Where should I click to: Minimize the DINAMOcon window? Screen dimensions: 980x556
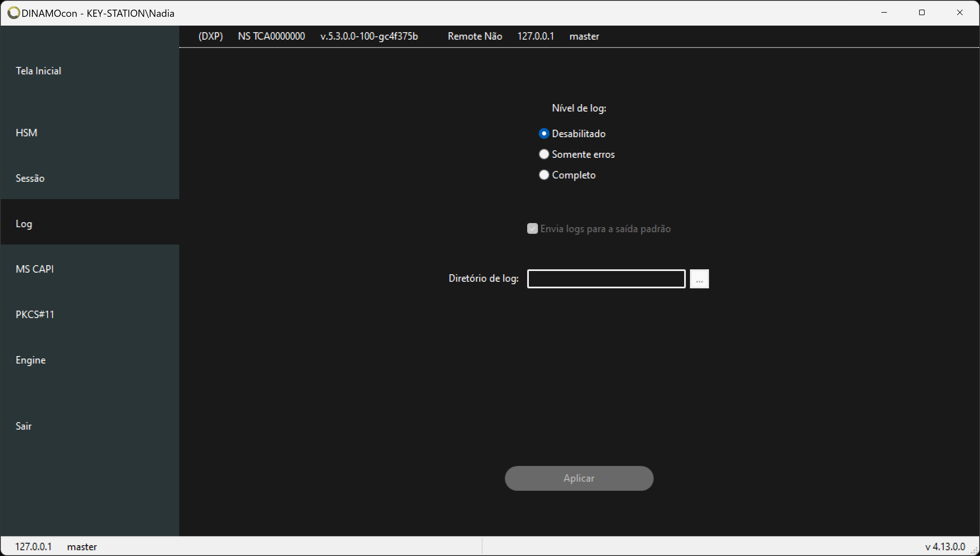884,13
